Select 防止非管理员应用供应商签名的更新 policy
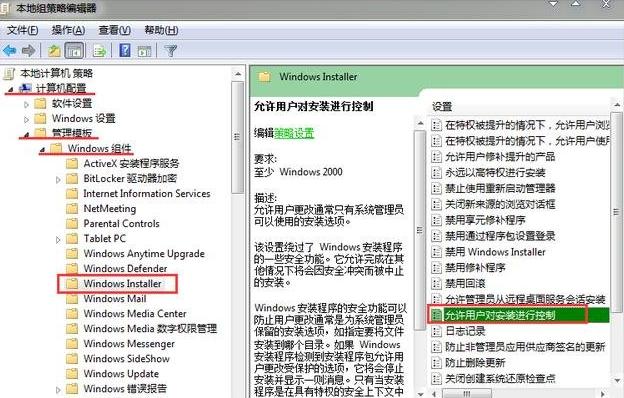The image size is (624, 398). (525, 347)
